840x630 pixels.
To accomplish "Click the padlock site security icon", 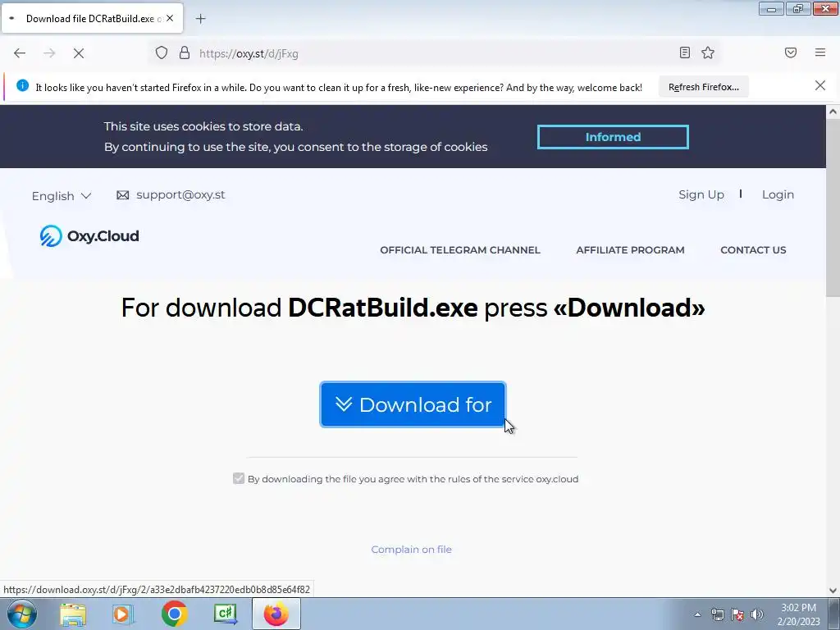I will (185, 52).
